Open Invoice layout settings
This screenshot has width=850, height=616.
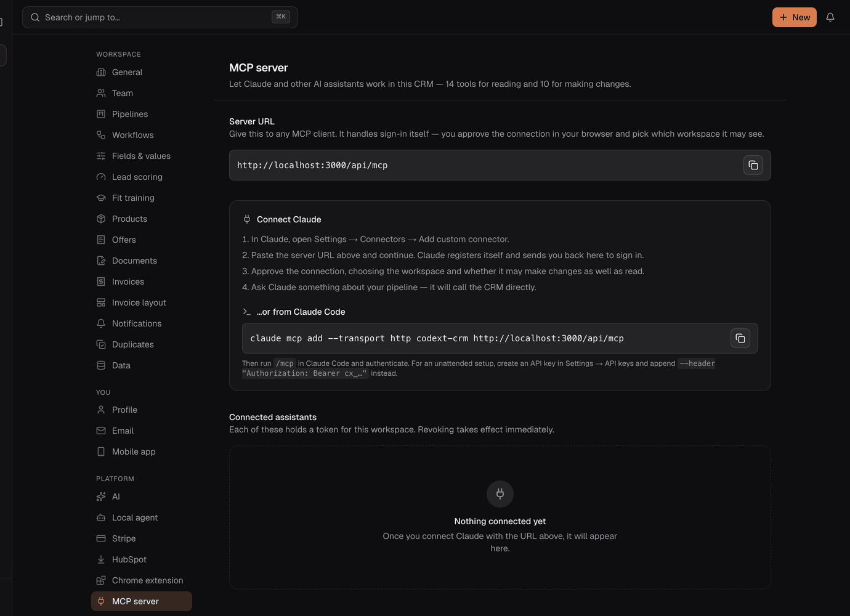[x=141, y=302]
